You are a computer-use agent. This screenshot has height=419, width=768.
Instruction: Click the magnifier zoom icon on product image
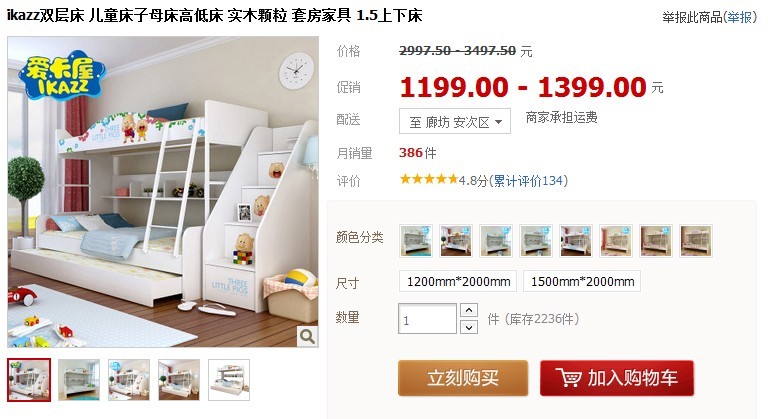[x=307, y=336]
